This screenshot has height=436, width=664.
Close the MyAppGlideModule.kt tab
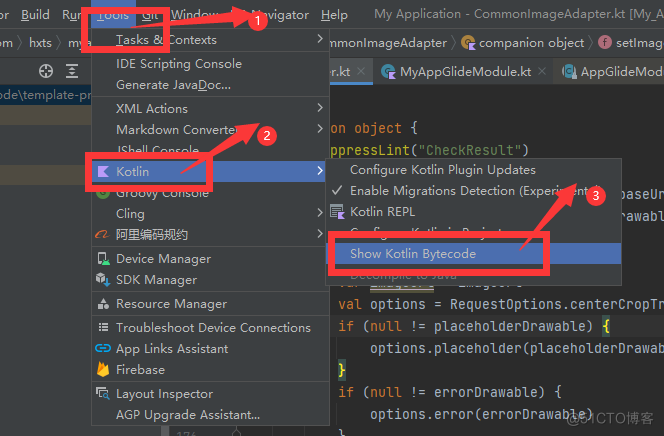tap(542, 72)
